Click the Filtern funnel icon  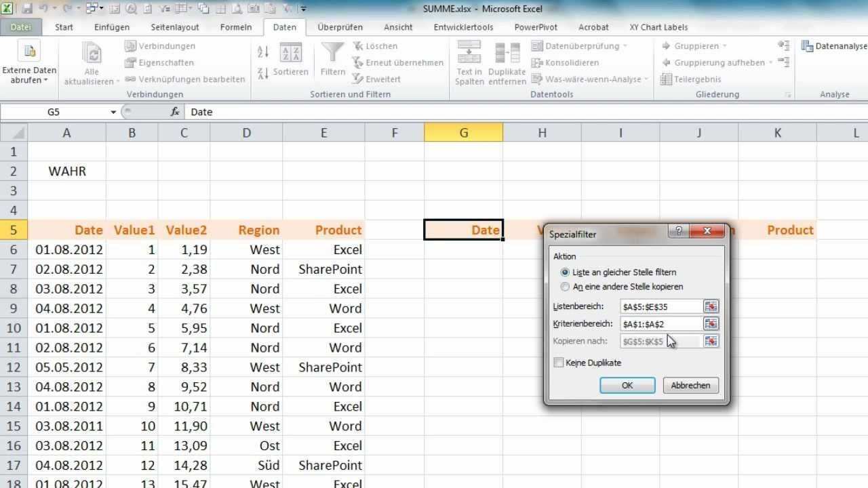[333, 54]
